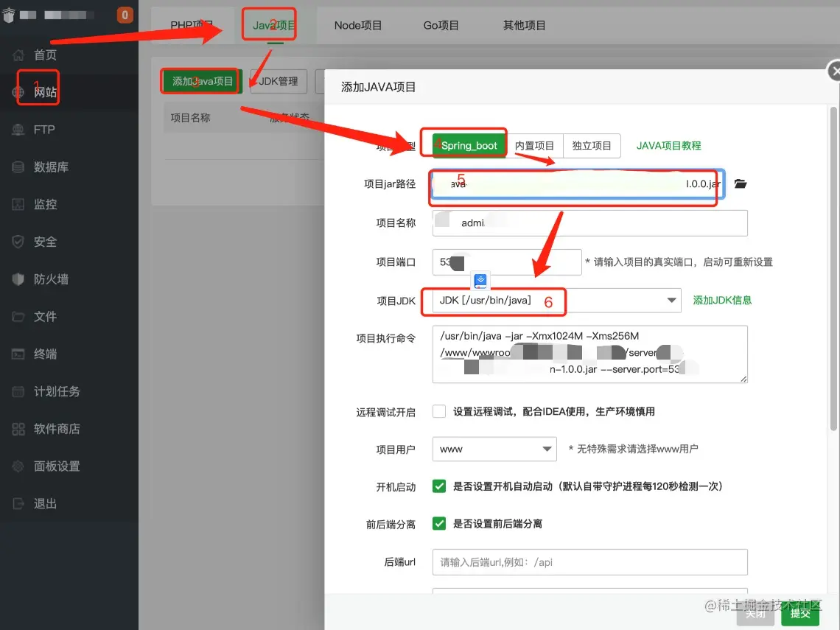840x630 pixels.
Task: Click the monitor icon beside 监控
Action: pyautogui.click(x=18, y=205)
